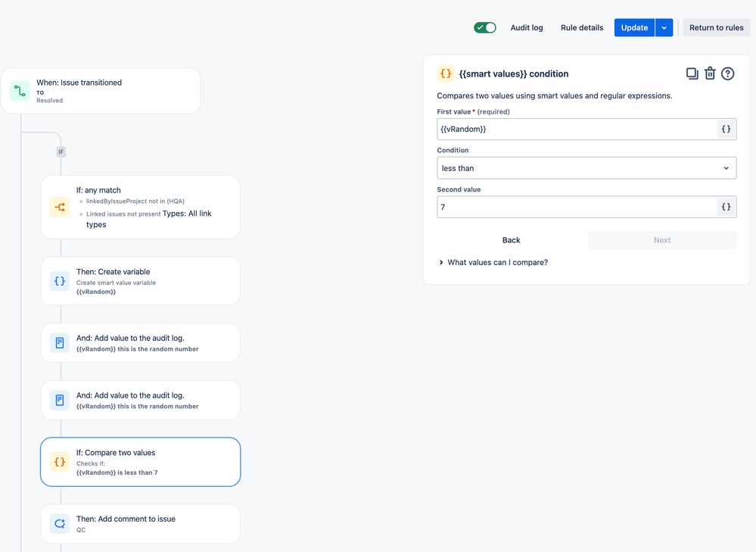Click the Update button
The height and width of the screenshot is (552, 756).
coord(634,27)
